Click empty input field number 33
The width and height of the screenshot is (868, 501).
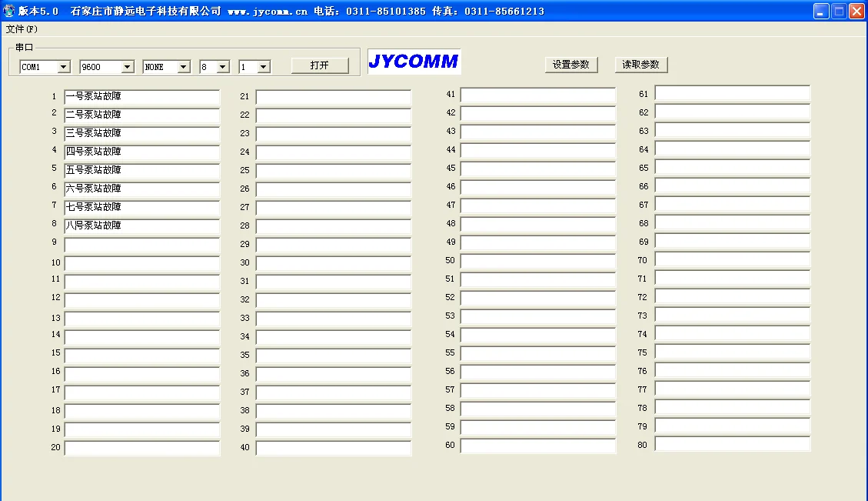(333, 319)
